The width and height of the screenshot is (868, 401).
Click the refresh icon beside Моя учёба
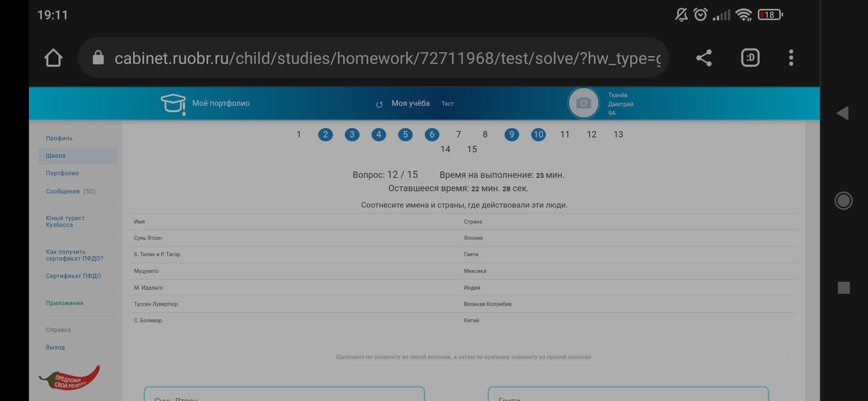pyautogui.click(x=379, y=105)
